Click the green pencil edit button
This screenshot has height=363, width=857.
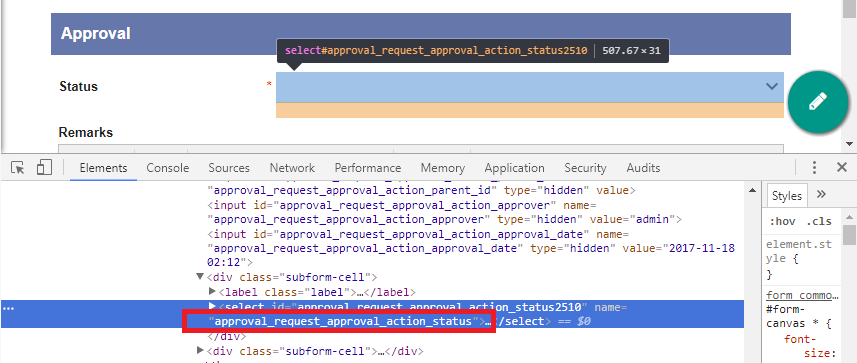(x=818, y=102)
